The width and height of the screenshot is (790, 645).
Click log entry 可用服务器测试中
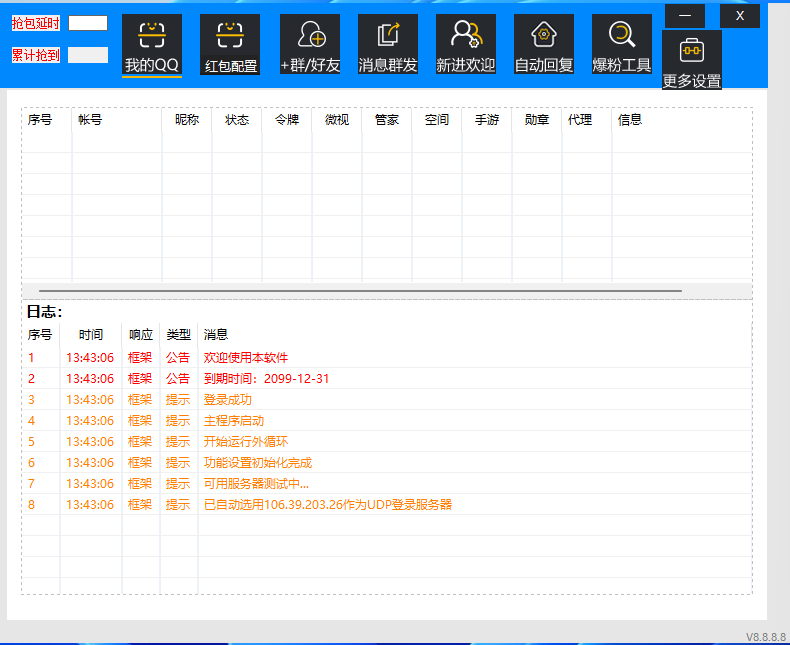(256, 484)
